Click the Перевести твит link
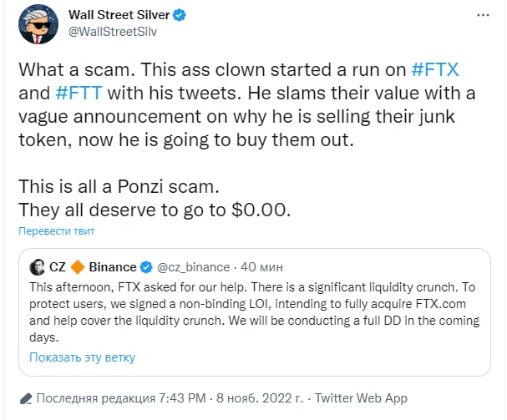This screenshot has width=507, height=420. coord(58,230)
